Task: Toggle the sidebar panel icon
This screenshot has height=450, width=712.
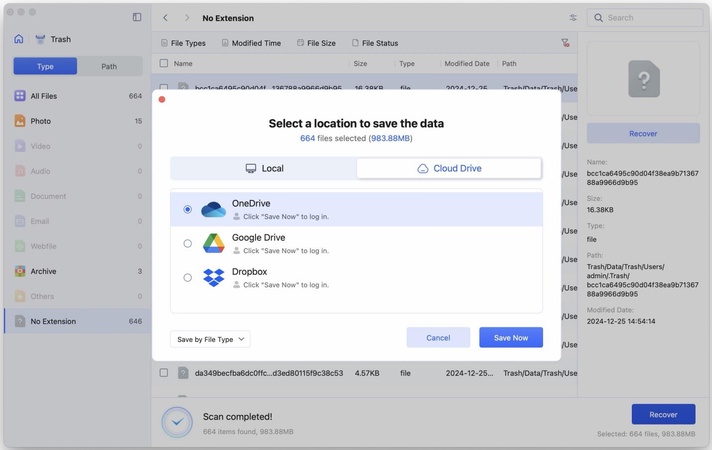Action: pos(137,17)
